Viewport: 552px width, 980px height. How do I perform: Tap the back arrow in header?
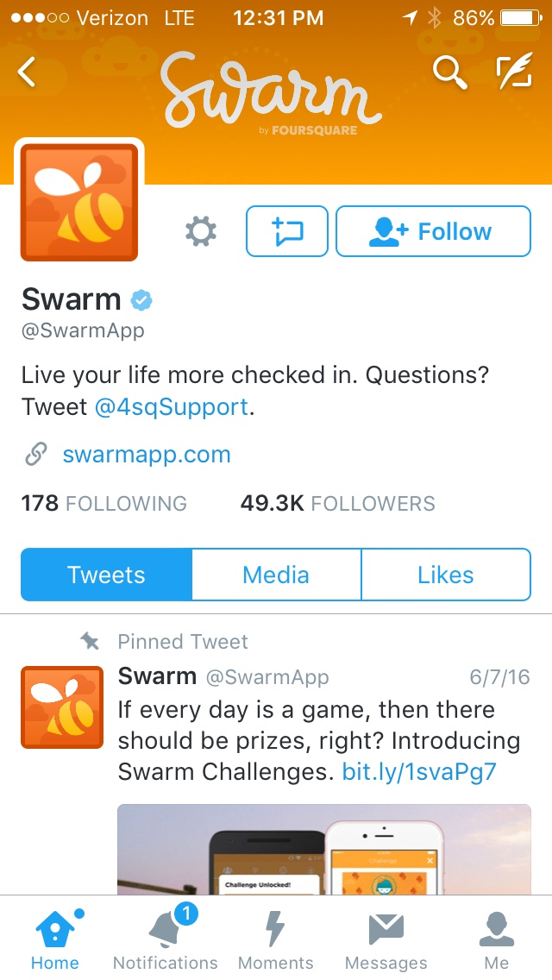point(26,72)
